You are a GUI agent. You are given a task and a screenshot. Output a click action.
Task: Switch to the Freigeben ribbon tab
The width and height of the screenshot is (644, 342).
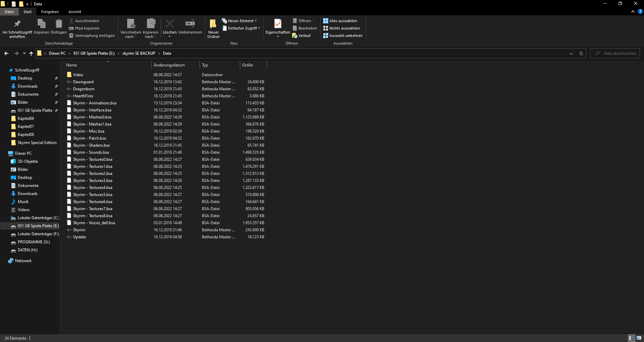point(50,12)
